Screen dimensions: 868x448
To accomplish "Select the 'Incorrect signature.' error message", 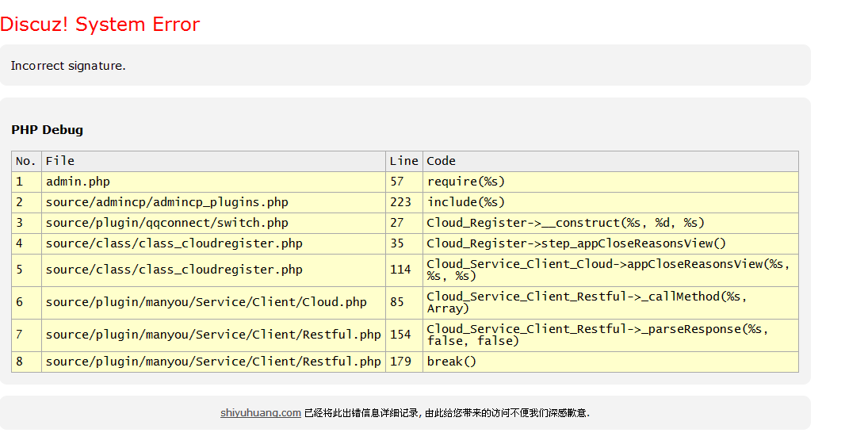I will [x=68, y=66].
